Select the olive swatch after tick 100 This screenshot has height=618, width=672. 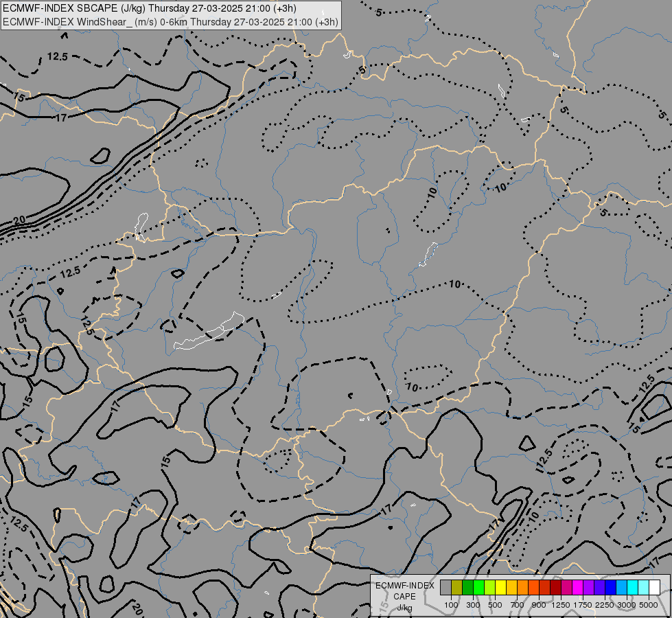457,587
